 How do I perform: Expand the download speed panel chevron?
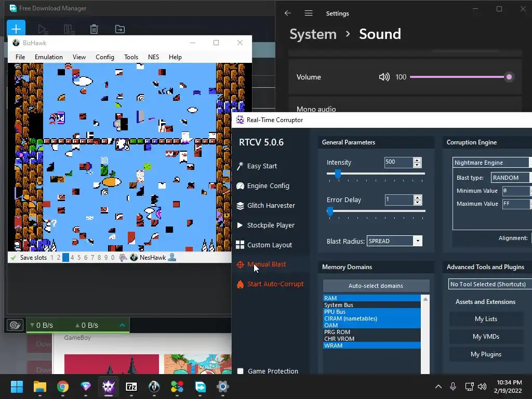(x=123, y=325)
